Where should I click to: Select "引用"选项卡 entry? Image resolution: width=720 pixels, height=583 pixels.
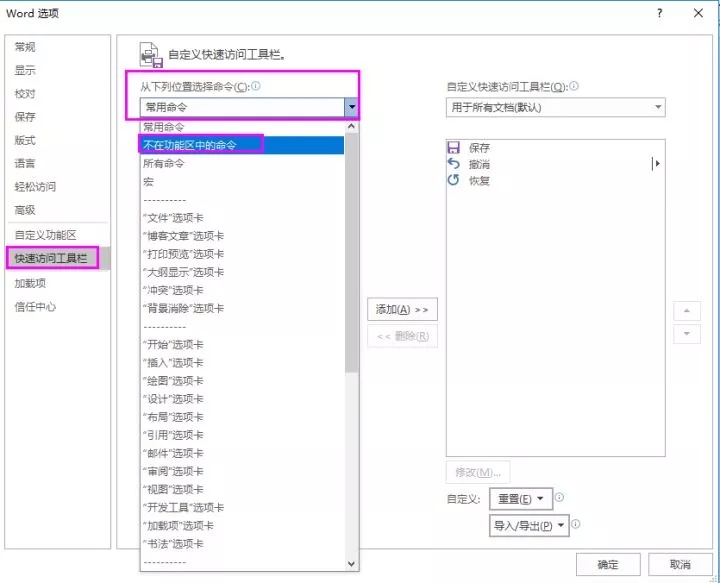coord(242,435)
